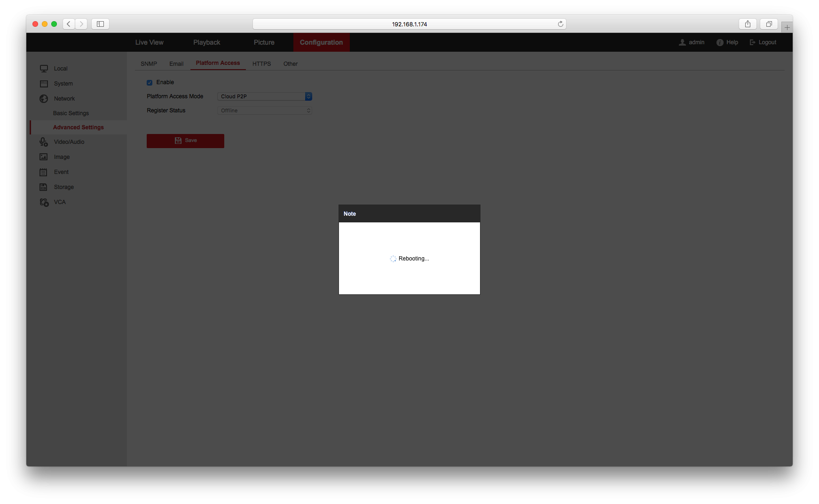Click the Local monitor icon in sidebar
Image resolution: width=819 pixels, height=504 pixels.
[44, 69]
